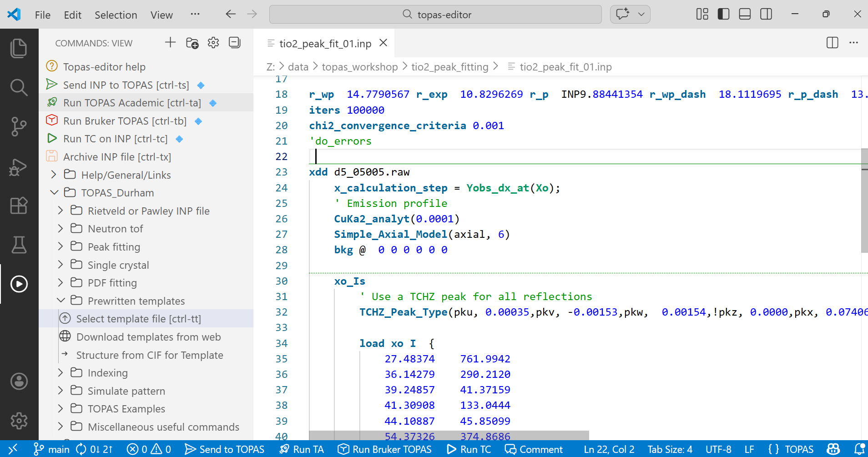Open the Selection menu
The width and height of the screenshot is (868, 457).
click(x=116, y=15)
